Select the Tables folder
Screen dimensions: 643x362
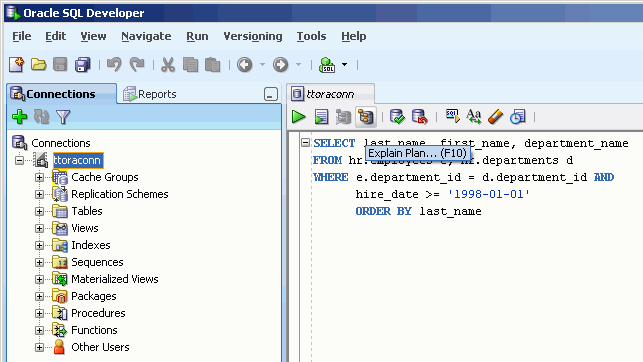[87, 211]
